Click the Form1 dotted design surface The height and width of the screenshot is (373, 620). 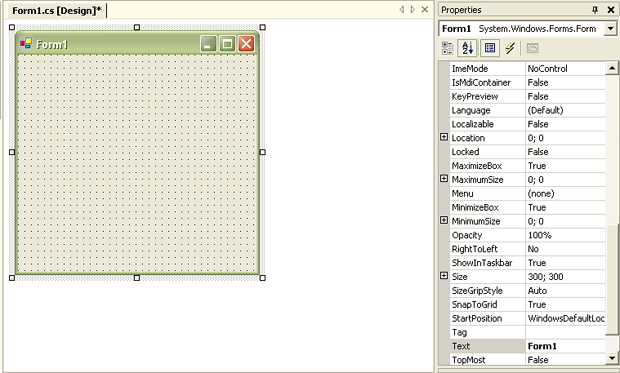point(137,163)
